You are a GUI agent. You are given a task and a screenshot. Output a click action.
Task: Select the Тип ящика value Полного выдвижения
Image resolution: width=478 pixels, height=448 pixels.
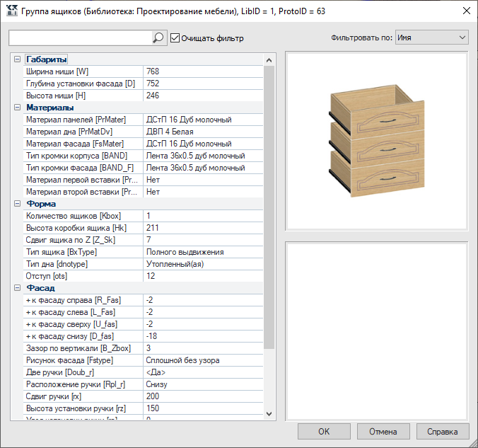tap(203, 252)
